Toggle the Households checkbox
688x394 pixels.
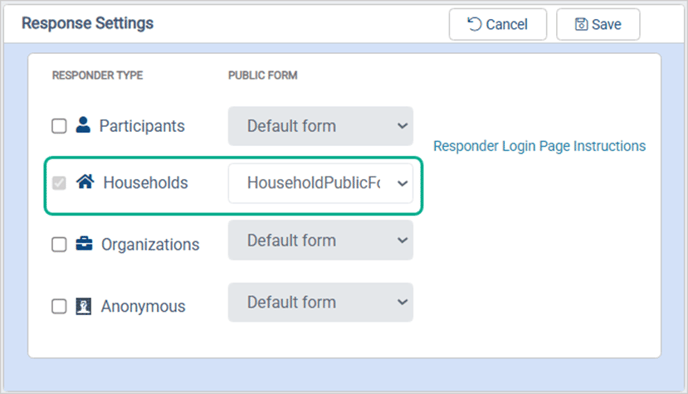[x=59, y=183]
